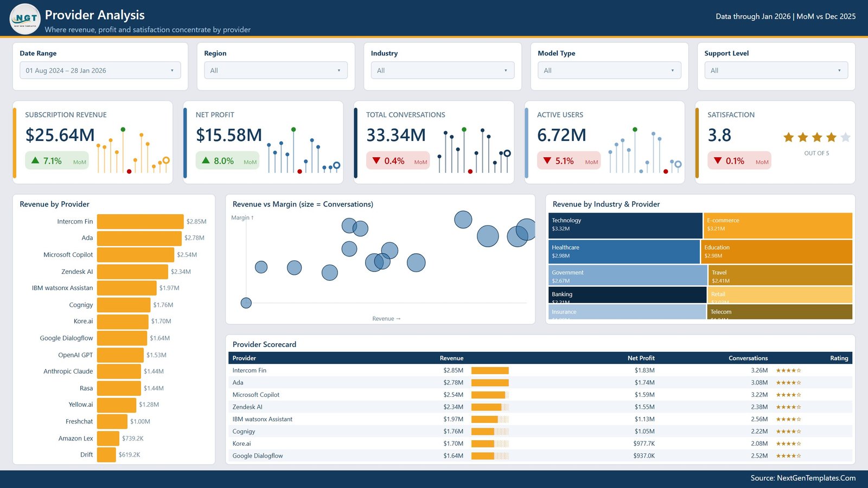The image size is (868, 488).
Task: Click the Zendesk AI revenue bar
Action: point(132,272)
